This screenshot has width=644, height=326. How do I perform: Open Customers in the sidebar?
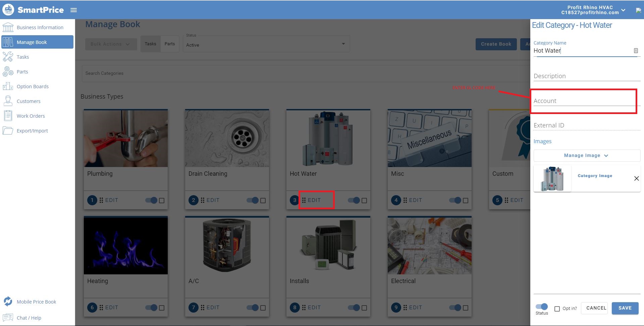click(29, 101)
